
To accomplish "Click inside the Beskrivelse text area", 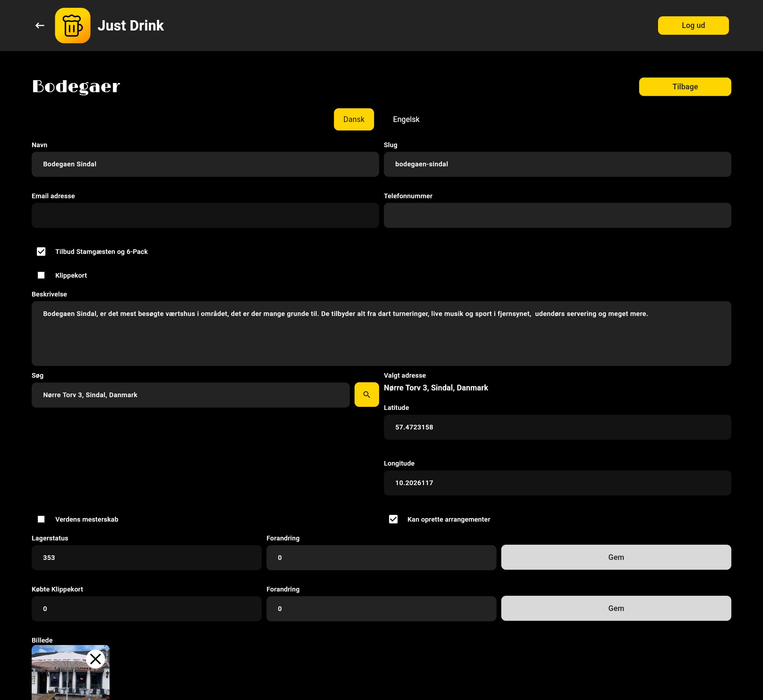I will pos(381,333).
